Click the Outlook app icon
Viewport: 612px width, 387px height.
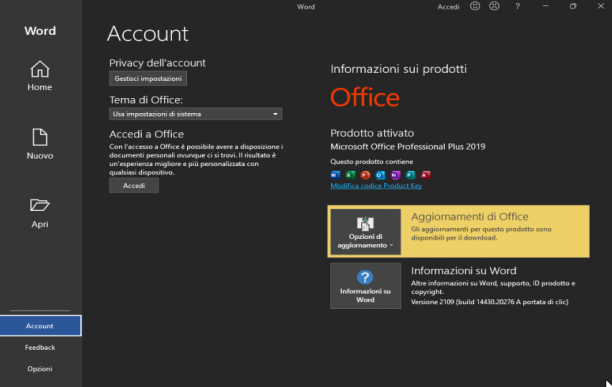coord(380,175)
